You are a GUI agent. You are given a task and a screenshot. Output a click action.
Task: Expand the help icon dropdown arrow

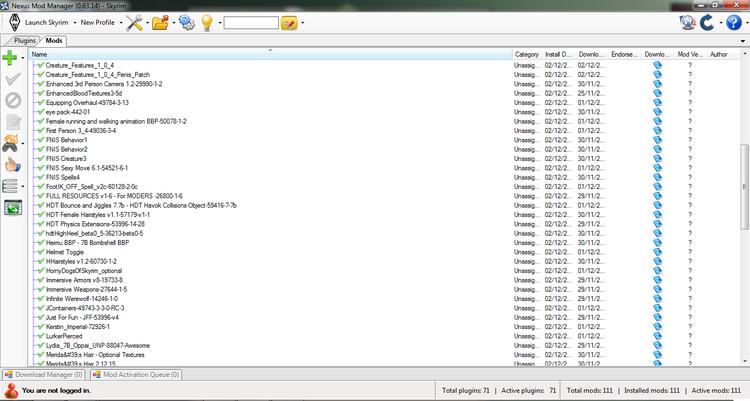click(x=746, y=22)
